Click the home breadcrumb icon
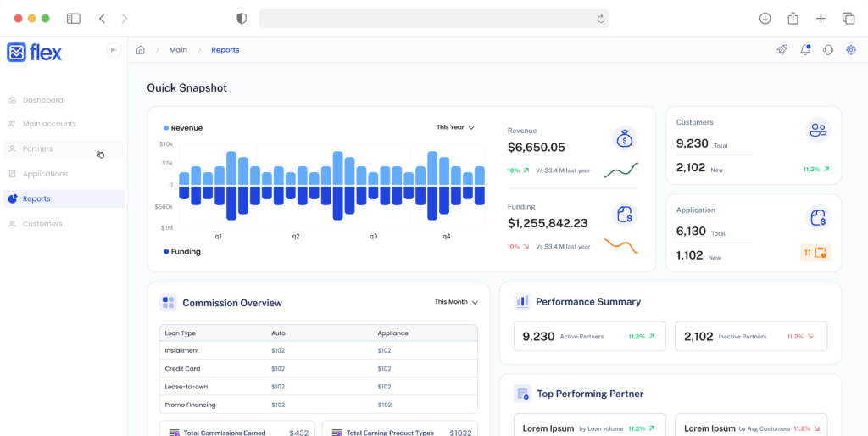Screen dimensions: 868x436 pyautogui.click(x=141, y=50)
